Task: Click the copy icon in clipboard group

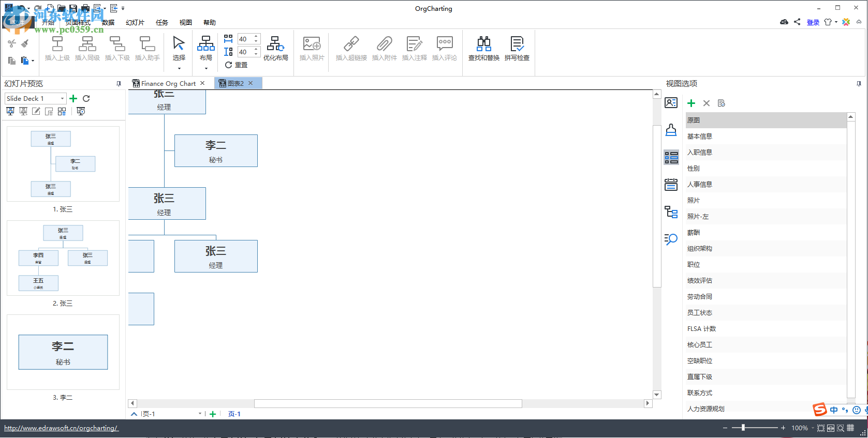Action: click(x=12, y=61)
